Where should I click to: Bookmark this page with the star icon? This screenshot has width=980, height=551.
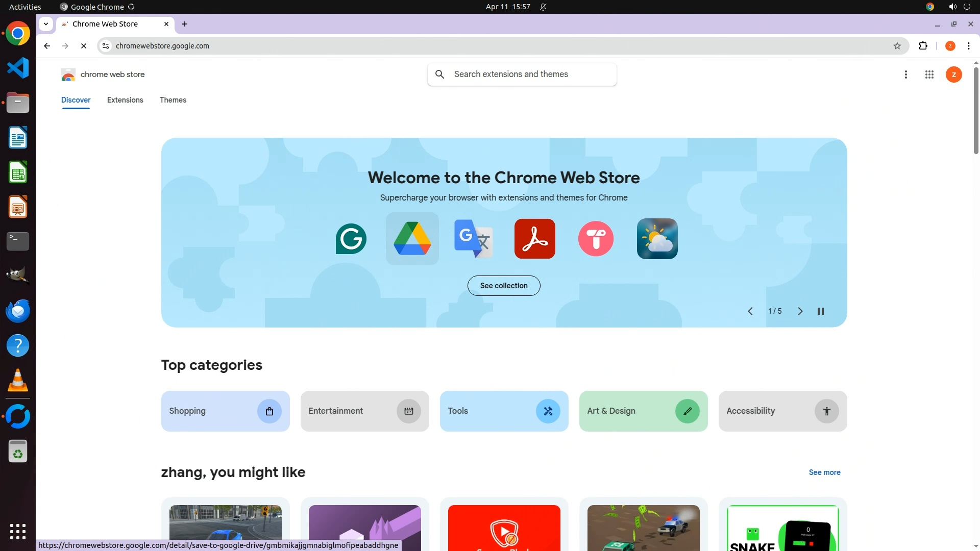897,46
